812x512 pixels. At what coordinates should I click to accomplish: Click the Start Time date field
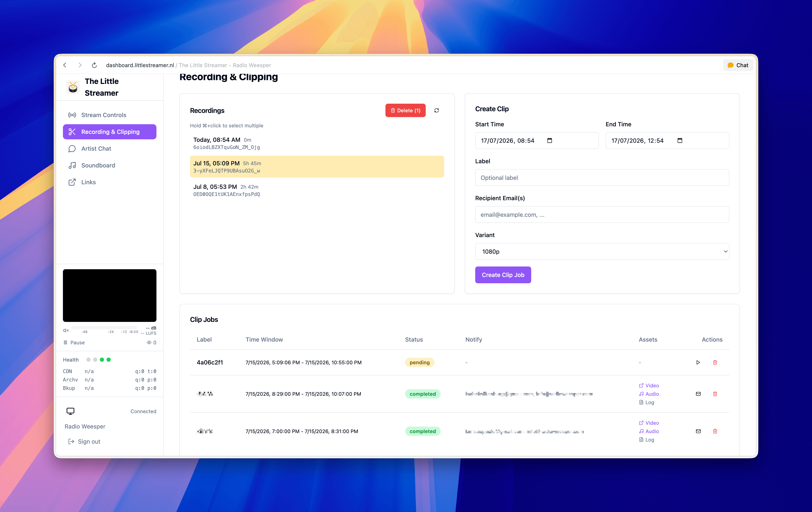click(537, 140)
